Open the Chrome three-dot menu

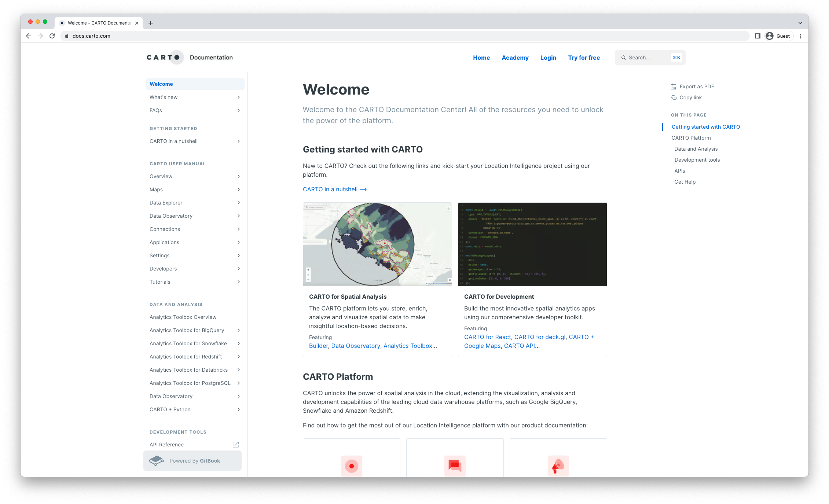[800, 36]
